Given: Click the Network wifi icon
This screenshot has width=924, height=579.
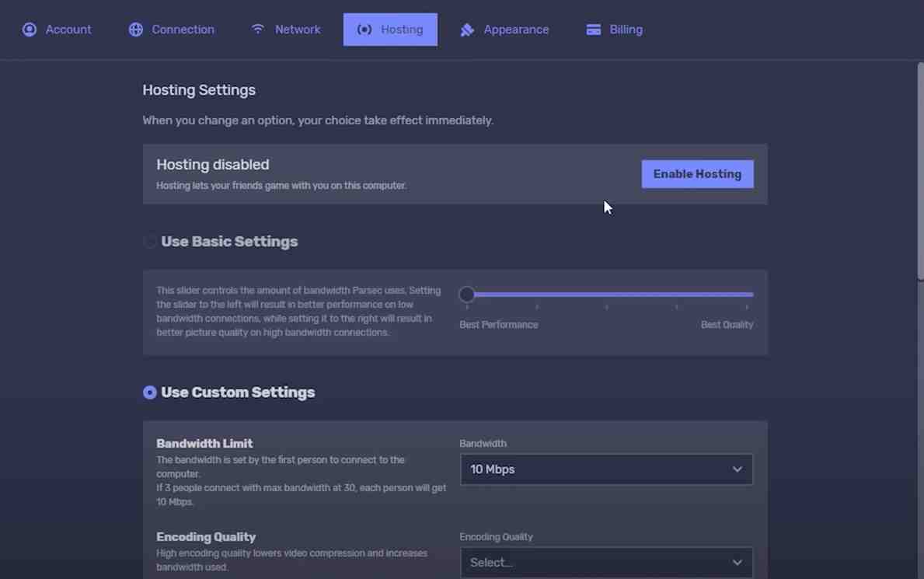Looking at the screenshot, I should point(258,28).
